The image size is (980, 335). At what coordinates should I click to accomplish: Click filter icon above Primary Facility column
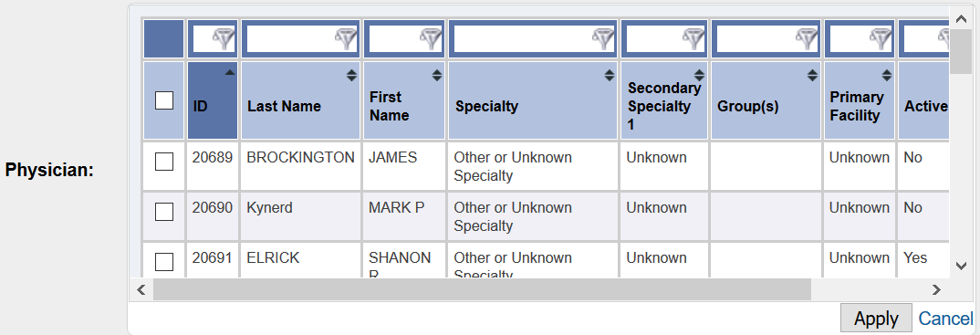(x=881, y=39)
